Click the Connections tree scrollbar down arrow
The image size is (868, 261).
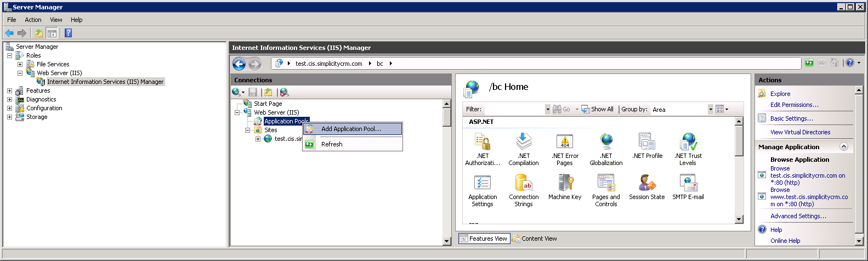[447, 241]
